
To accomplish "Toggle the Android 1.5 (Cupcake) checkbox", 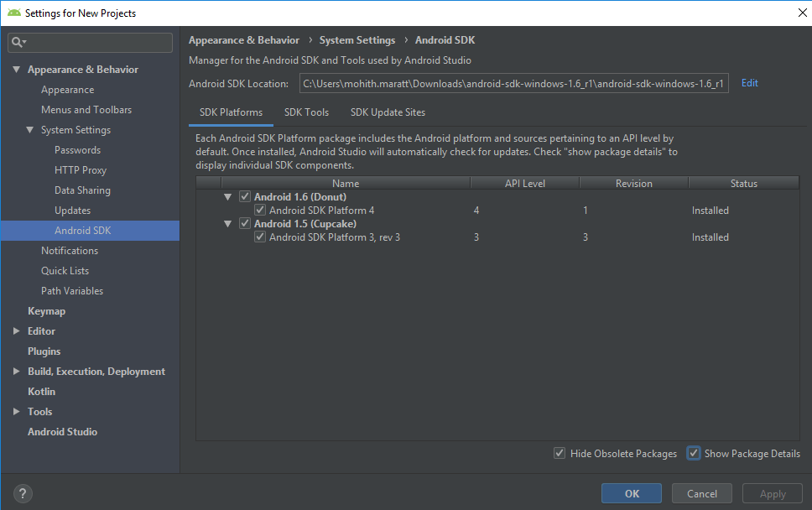I will point(243,223).
